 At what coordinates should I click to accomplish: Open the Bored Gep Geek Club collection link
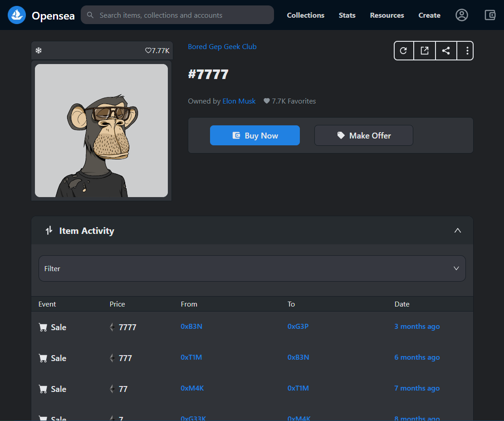point(222,47)
